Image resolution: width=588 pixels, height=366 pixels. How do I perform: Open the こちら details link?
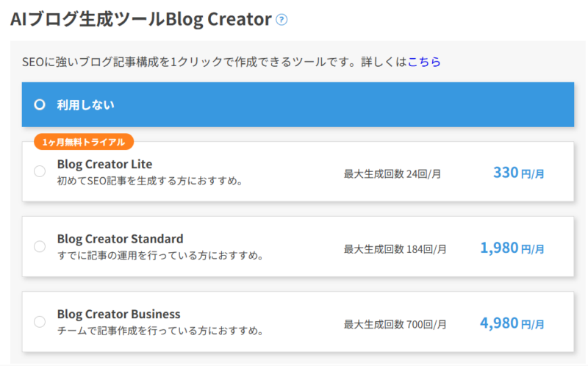click(x=424, y=62)
